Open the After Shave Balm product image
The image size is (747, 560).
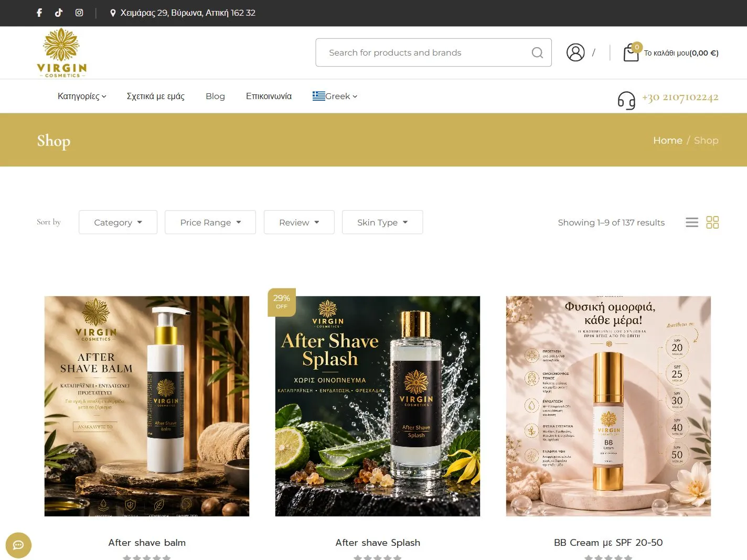point(147,406)
